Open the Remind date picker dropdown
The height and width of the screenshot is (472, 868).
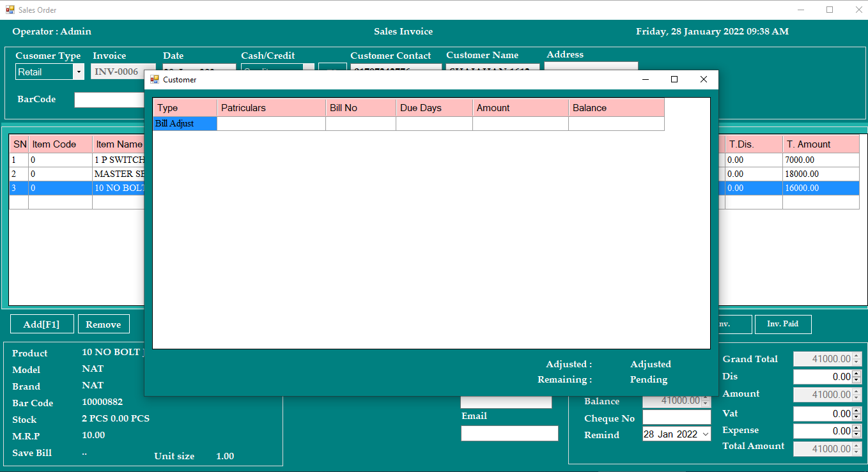[x=706, y=434]
